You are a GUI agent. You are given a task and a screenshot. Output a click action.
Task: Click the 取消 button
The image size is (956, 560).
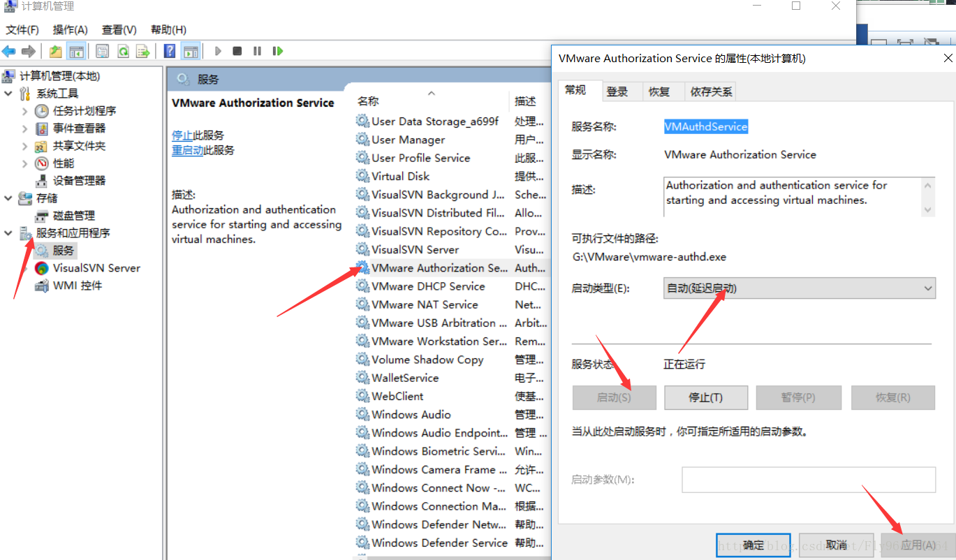point(836,545)
